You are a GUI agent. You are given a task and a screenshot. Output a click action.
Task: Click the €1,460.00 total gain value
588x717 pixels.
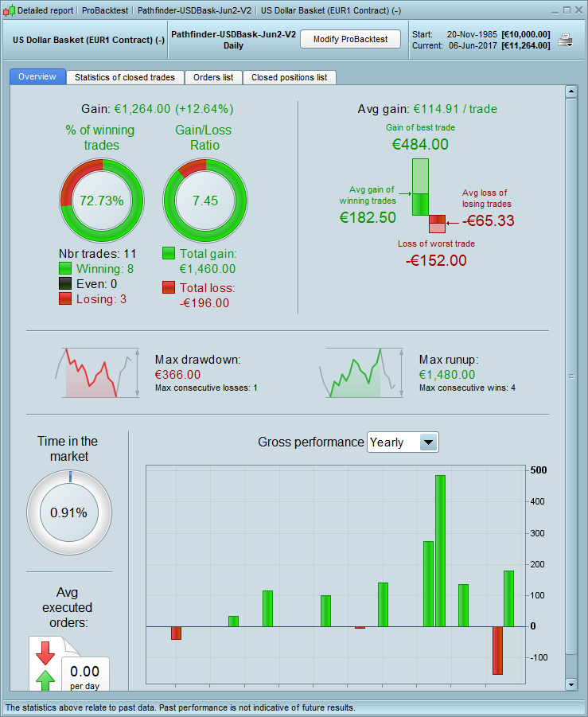click(x=208, y=268)
